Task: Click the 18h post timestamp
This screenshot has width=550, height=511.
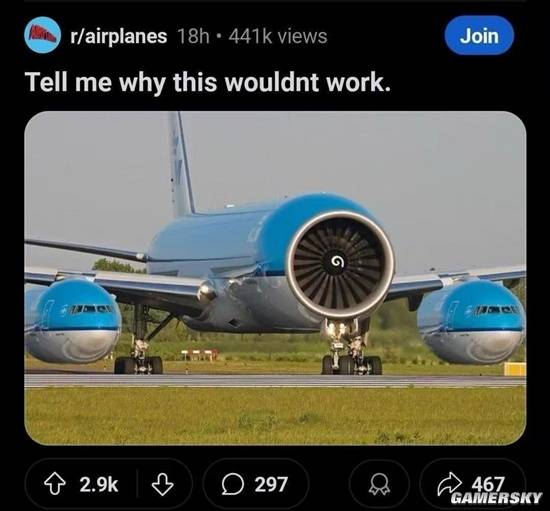Action: pos(193,36)
